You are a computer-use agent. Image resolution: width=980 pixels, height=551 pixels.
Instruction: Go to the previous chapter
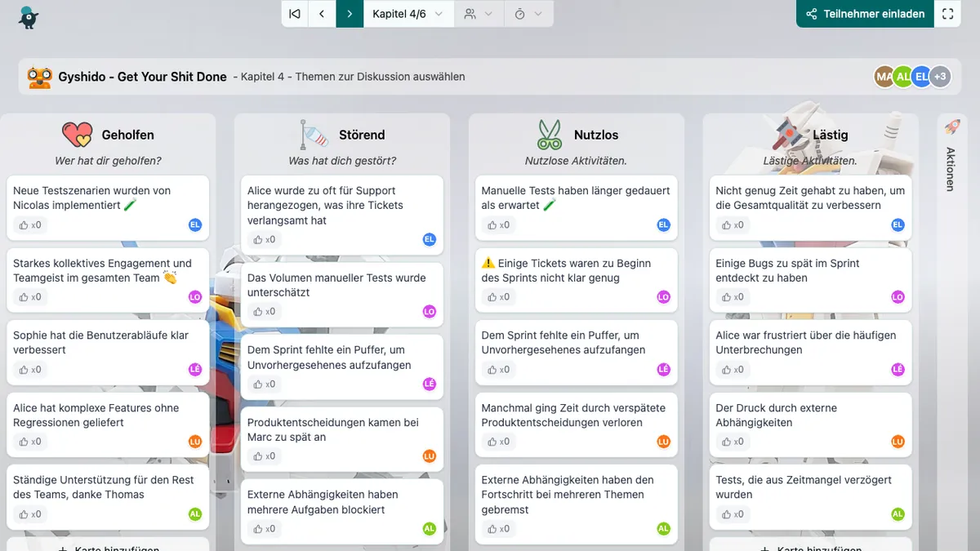coord(322,14)
